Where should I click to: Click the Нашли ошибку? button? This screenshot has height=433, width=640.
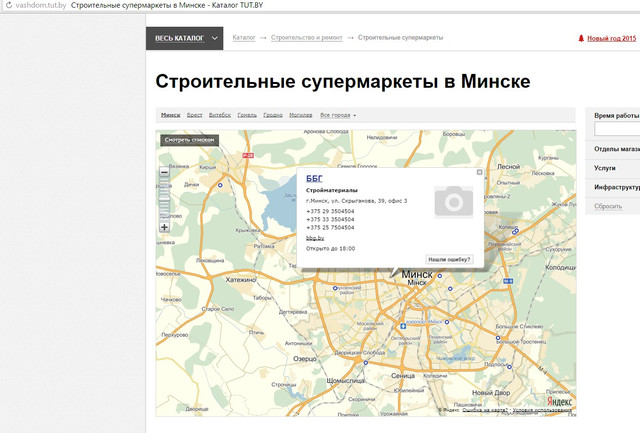tap(449, 260)
